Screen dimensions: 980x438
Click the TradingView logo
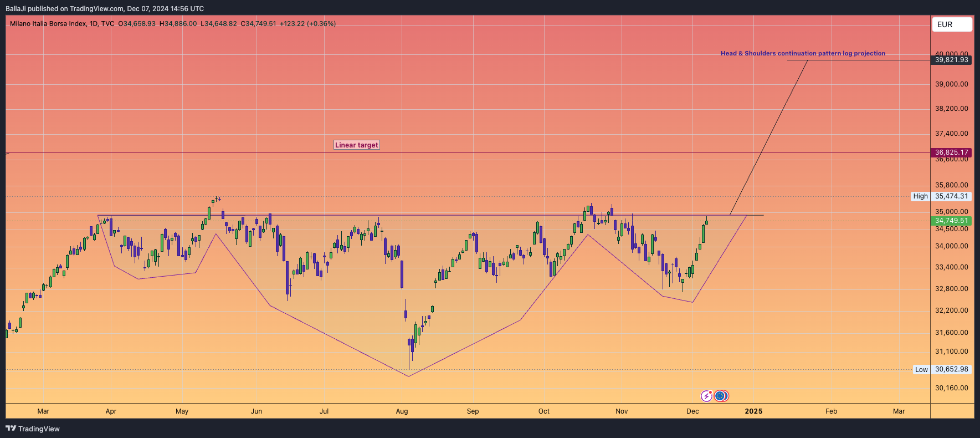tap(33, 429)
